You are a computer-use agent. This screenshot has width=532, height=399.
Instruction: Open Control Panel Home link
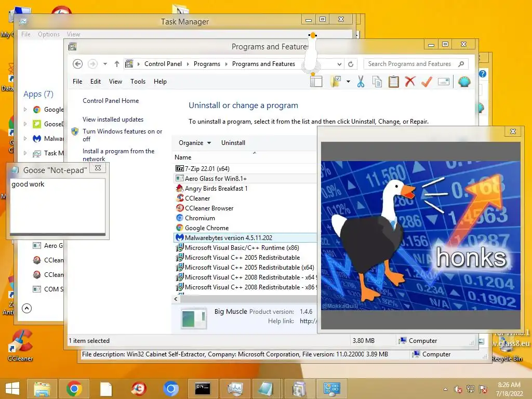111,101
